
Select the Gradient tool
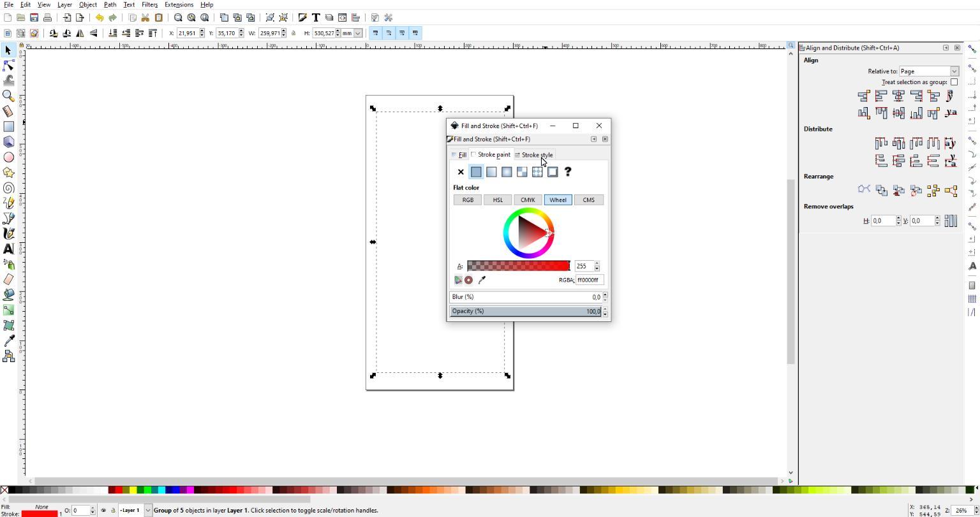[x=8, y=310]
